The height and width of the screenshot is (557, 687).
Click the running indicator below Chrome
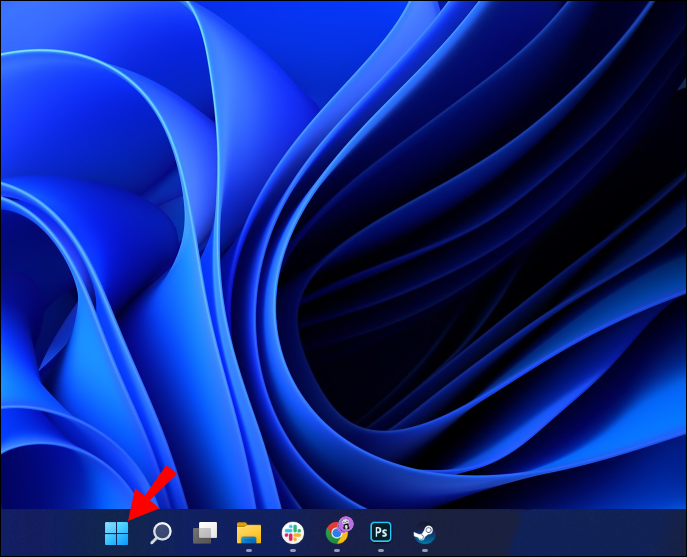(x=337, y=550)
